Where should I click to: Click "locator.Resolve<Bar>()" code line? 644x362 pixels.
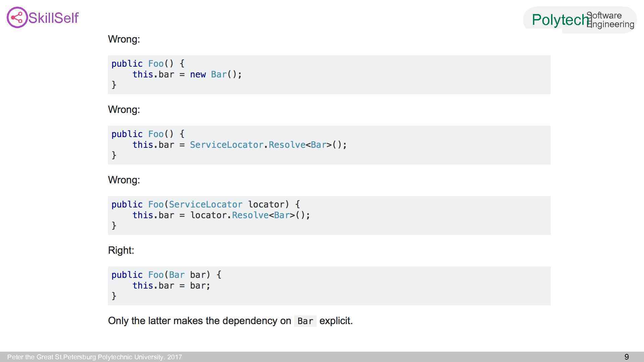click(250, 215)
